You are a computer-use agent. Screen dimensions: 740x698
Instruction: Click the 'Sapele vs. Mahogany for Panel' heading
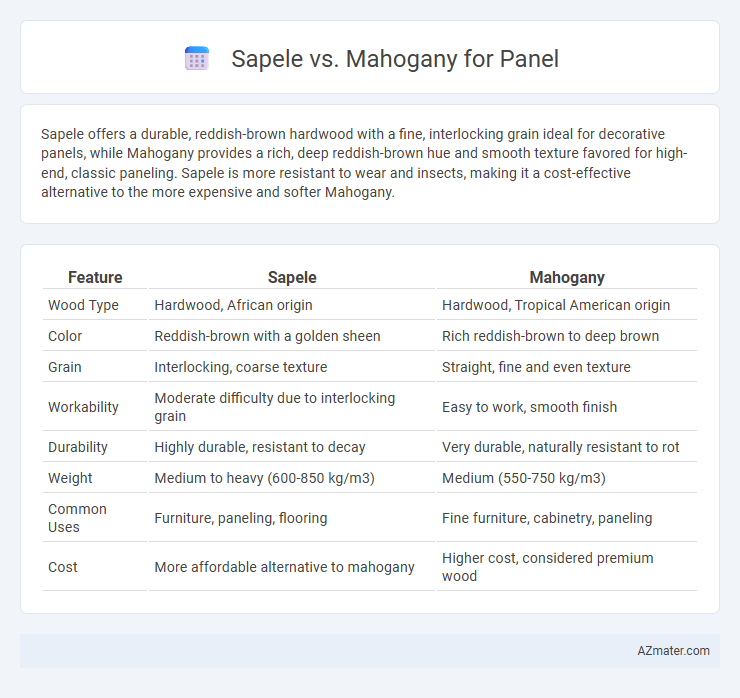point(395,59)
